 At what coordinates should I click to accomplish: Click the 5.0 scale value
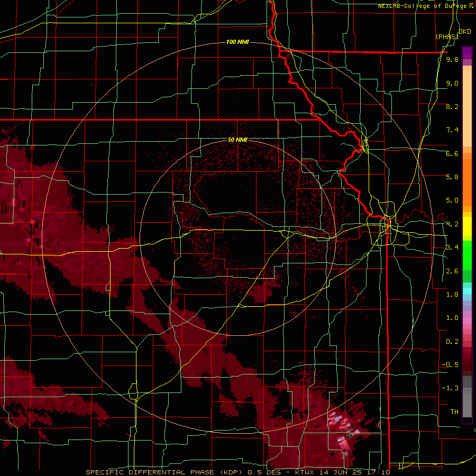pos(452,200)
